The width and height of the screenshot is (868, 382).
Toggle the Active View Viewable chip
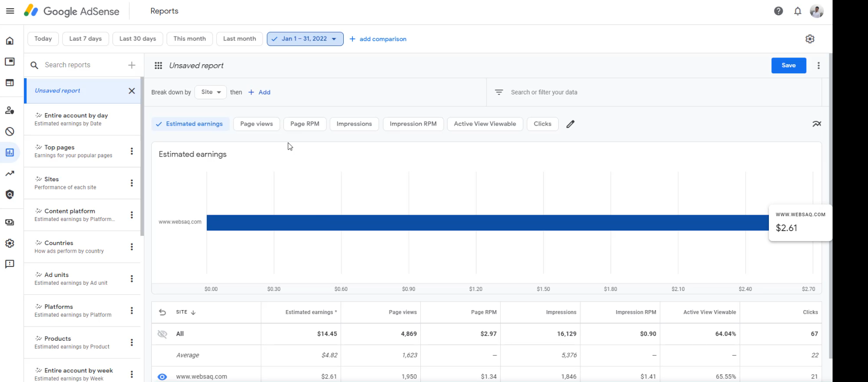(485, 124)
